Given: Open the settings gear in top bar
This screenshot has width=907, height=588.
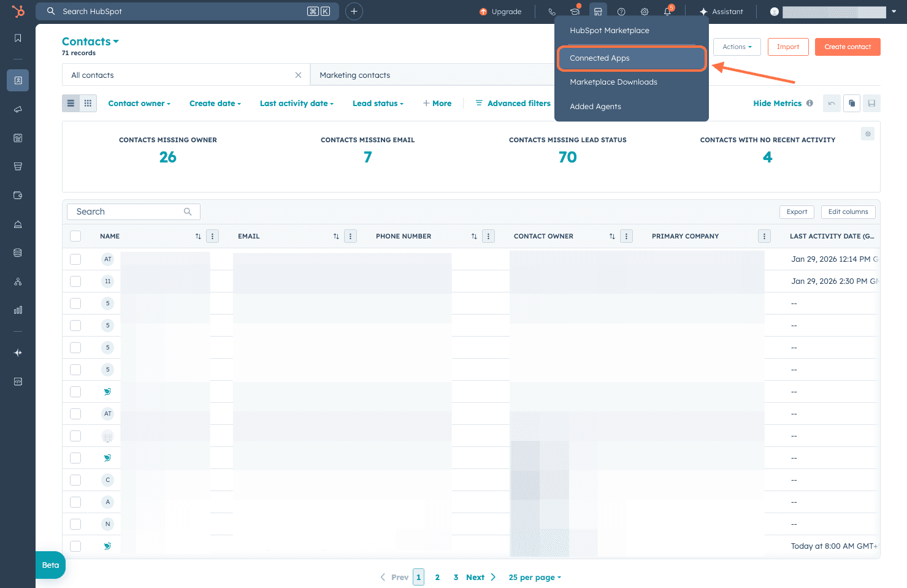Looking at the screenshot, I should click(x=645, y=12).
